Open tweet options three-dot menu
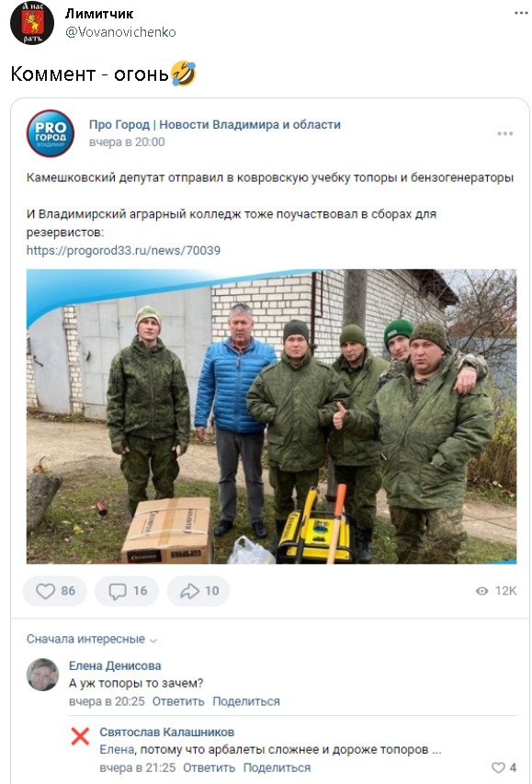 pos(520,13)
